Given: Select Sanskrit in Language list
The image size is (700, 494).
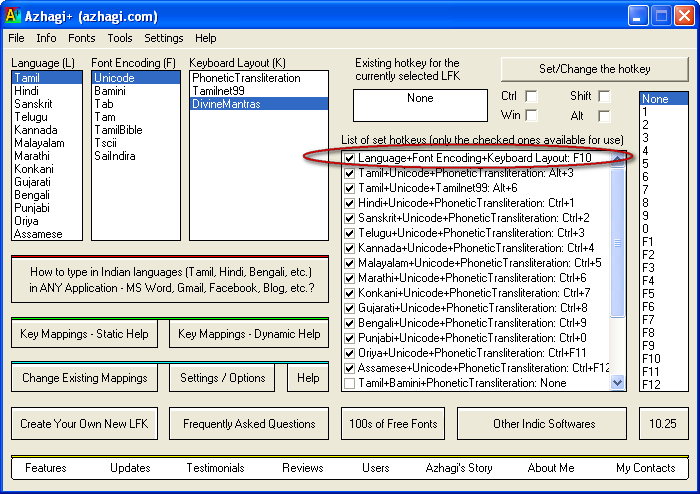Looking at the screenshot, I should click(x=47, y=104).
